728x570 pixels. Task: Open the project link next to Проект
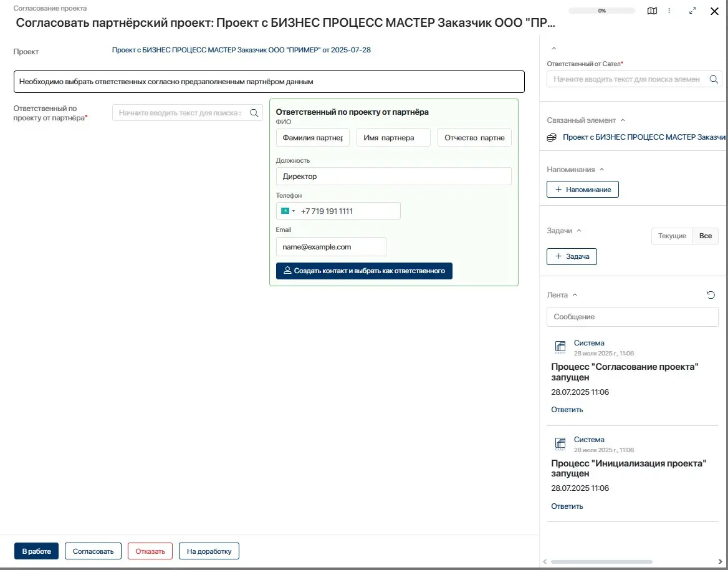[x=241, y=50]
